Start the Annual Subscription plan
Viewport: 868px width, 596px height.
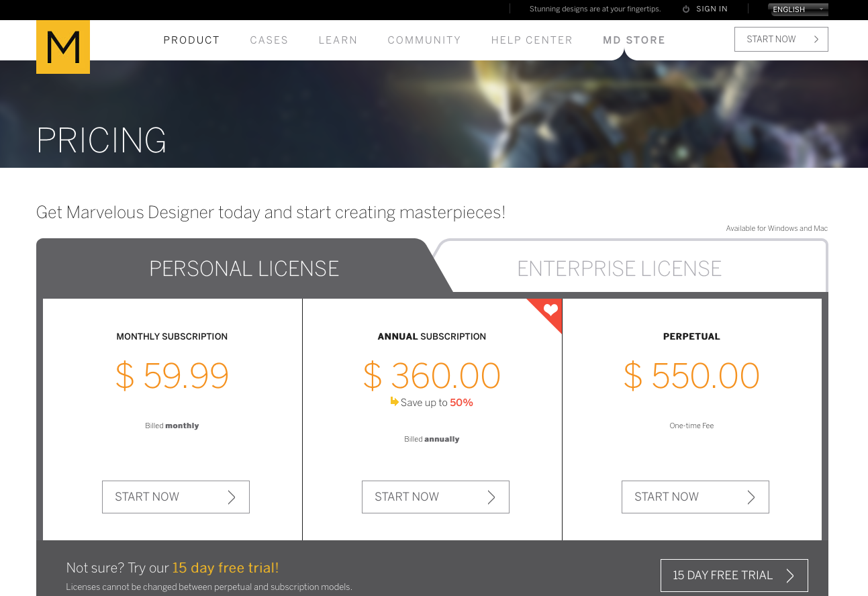[x=436, y=497]
